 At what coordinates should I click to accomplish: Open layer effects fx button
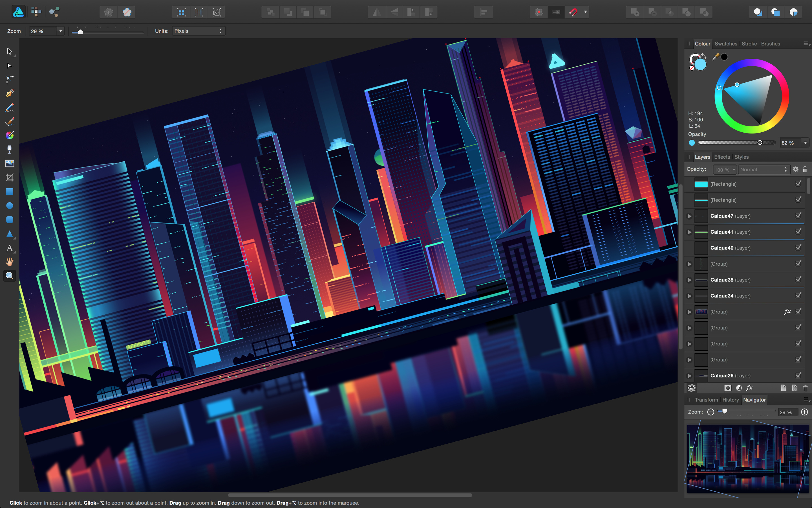[x=749, y=388]
